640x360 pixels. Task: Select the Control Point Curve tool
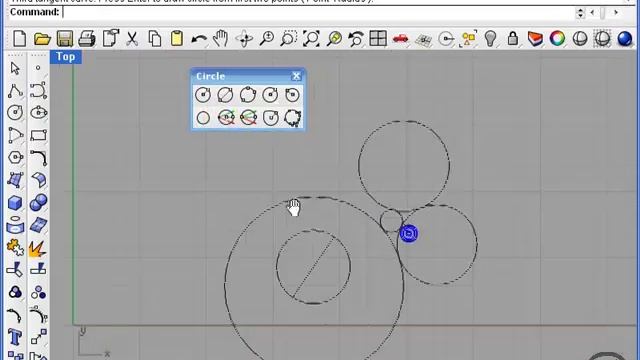38,90
